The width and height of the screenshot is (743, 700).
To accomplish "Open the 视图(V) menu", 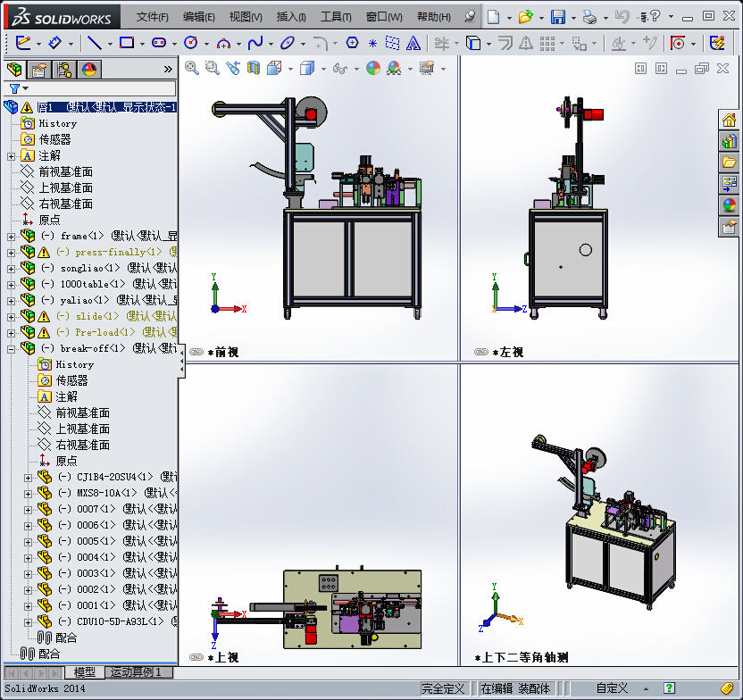I will [246, 17].
